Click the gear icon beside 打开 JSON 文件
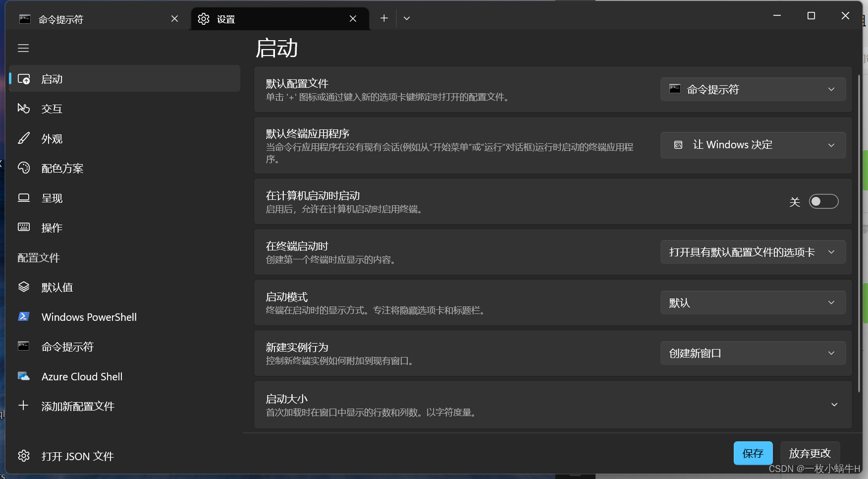Image resolution: width=868 pixels, height=479 pixels. point(24,456)
